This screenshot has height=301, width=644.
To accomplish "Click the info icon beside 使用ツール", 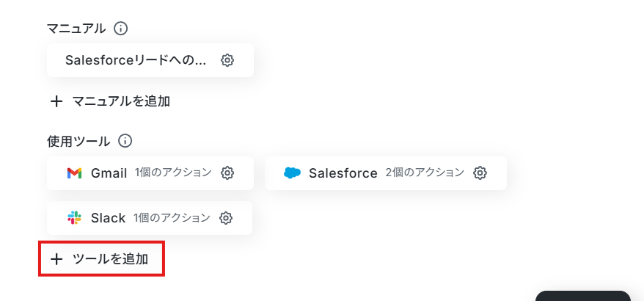I will click(x=125, y=141).
